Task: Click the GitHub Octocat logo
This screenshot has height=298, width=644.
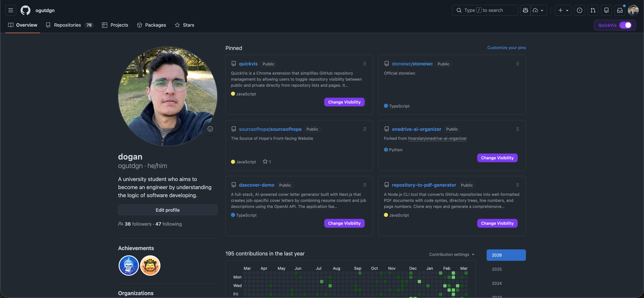Action: pyautogui.click(x=25, y=10)
